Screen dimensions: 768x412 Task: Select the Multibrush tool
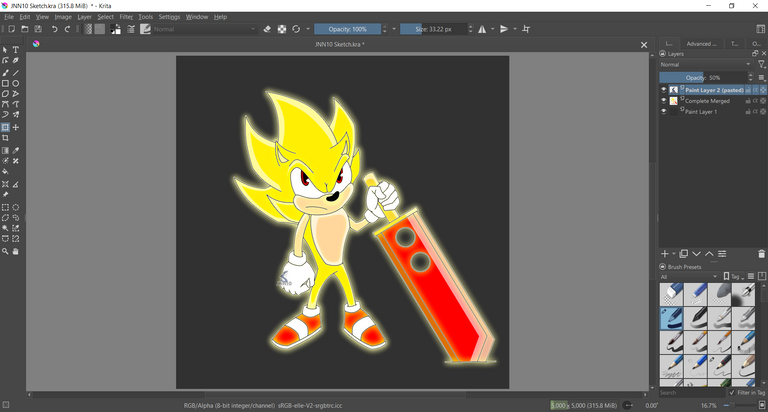(x=16, y=114)
